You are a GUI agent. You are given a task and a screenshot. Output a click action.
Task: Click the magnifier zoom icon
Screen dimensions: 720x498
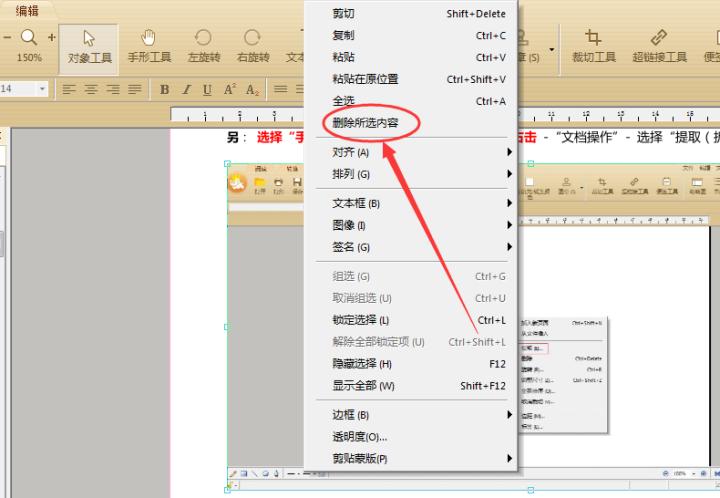pyautogui.click(x=28, y=38)
